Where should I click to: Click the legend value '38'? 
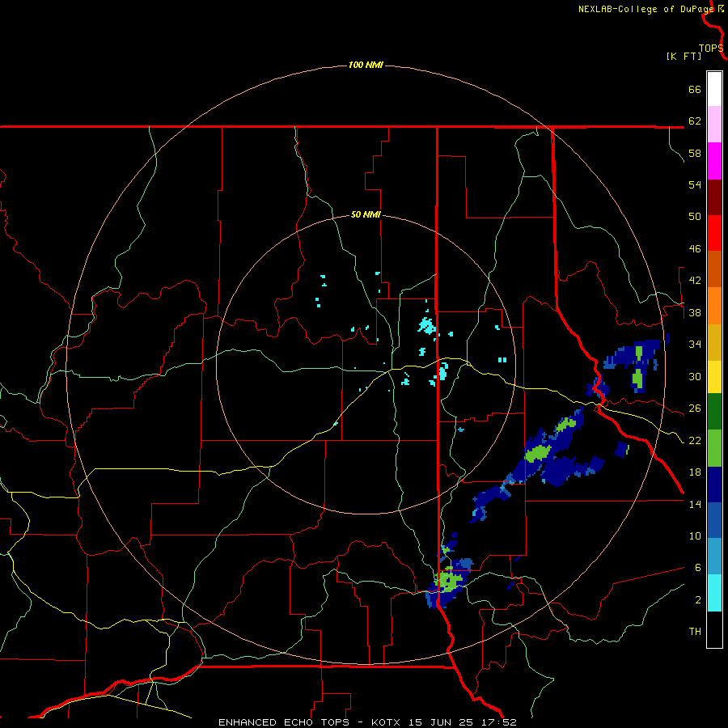(695, 312)
